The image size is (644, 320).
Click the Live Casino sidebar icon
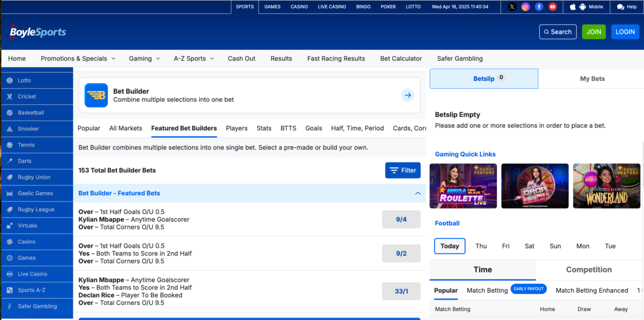(10, 274)
